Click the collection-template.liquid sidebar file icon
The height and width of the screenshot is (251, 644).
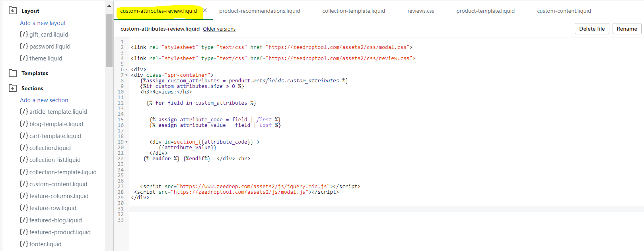pos(24,172)
